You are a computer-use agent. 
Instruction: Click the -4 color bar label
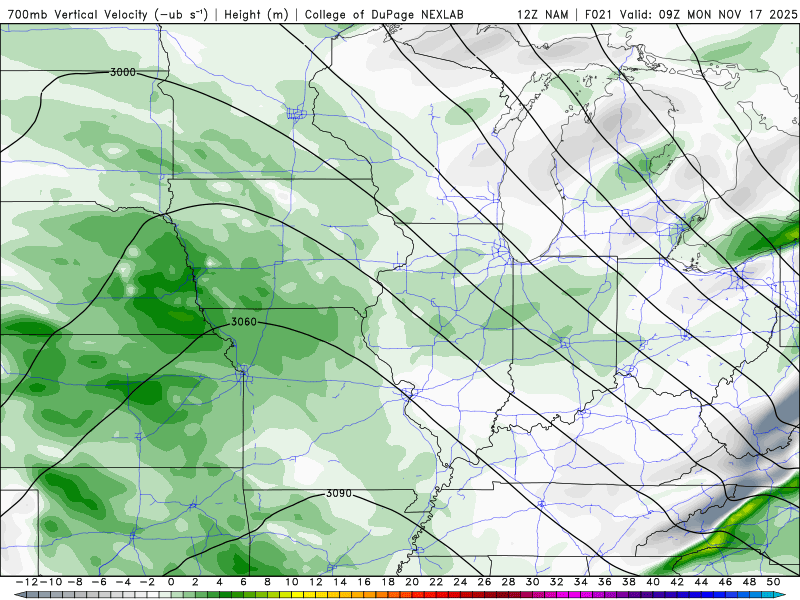click(123, 582)
